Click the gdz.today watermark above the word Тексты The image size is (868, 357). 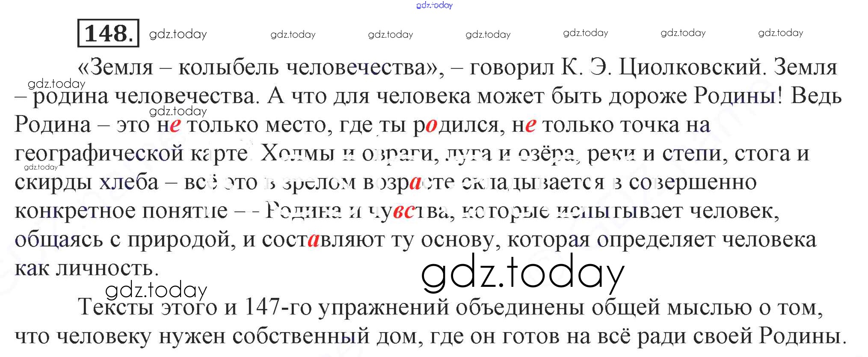[x=156, y=290]
